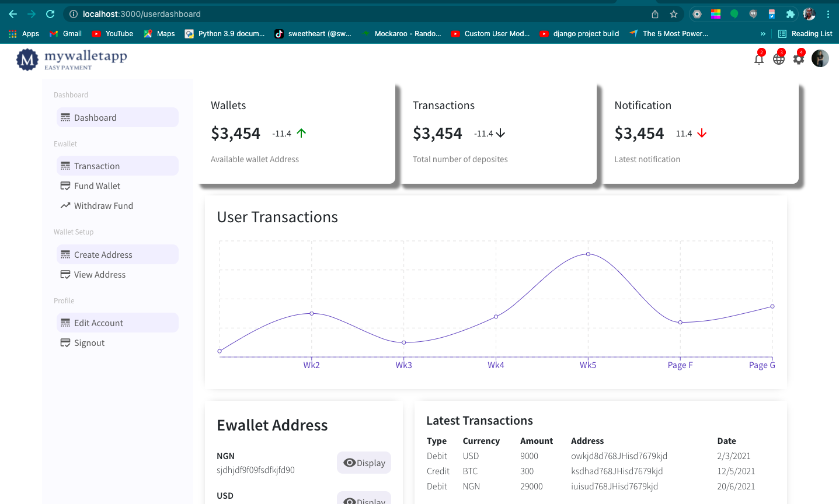Screen dimensions: 839x504
Task: Open Reading List
Action: (805, 34)
